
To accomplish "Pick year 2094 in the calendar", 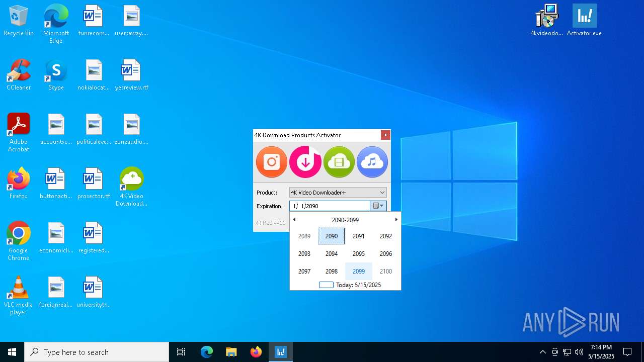I will pos(332,254).
